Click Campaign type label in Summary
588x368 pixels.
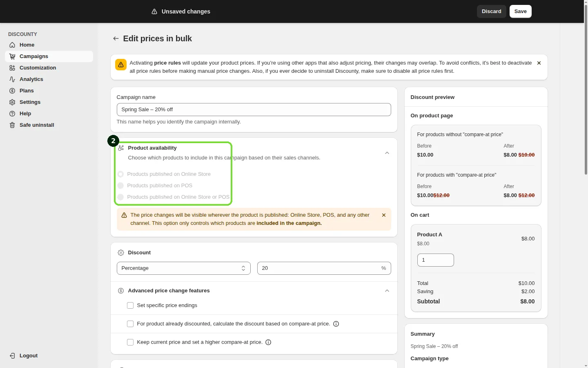pyautogui.click(x=430, y=359)
